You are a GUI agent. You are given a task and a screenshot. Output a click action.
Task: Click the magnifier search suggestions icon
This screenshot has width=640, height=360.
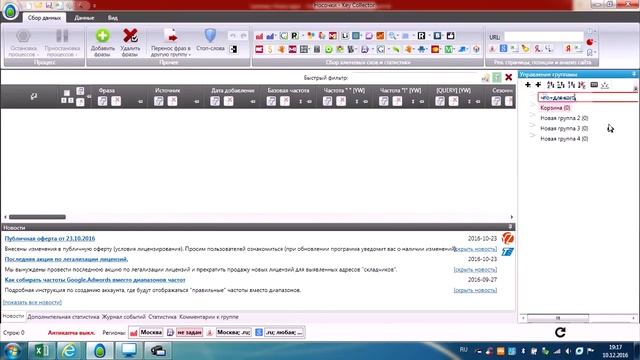(x=392, y=36)
